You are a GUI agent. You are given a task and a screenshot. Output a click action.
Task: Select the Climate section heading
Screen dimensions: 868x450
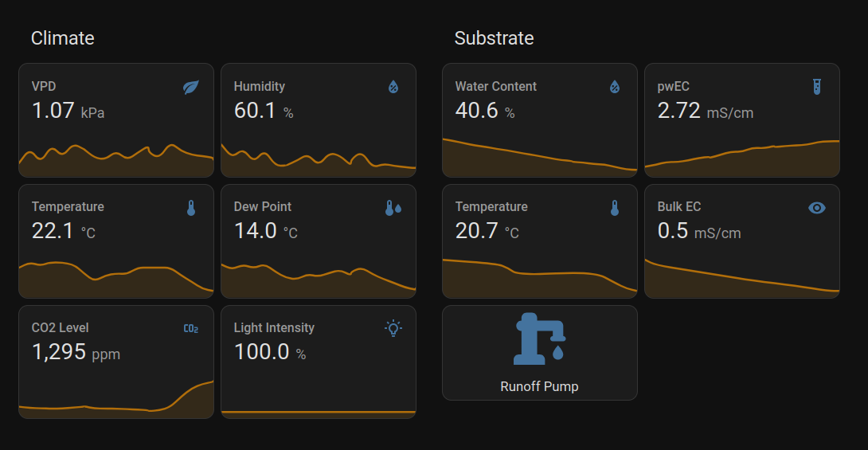[x=63, y=38]
